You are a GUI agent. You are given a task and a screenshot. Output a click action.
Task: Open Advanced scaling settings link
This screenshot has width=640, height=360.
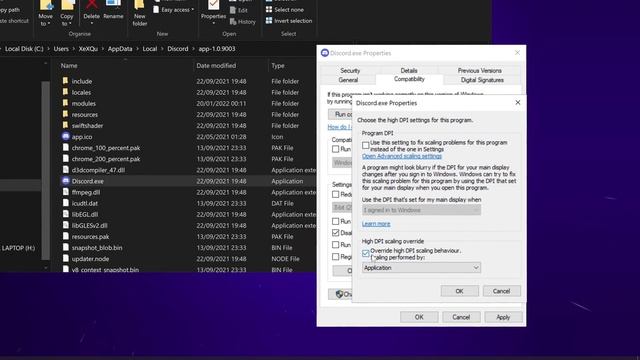pyautogui.click(x=402, y=156)
